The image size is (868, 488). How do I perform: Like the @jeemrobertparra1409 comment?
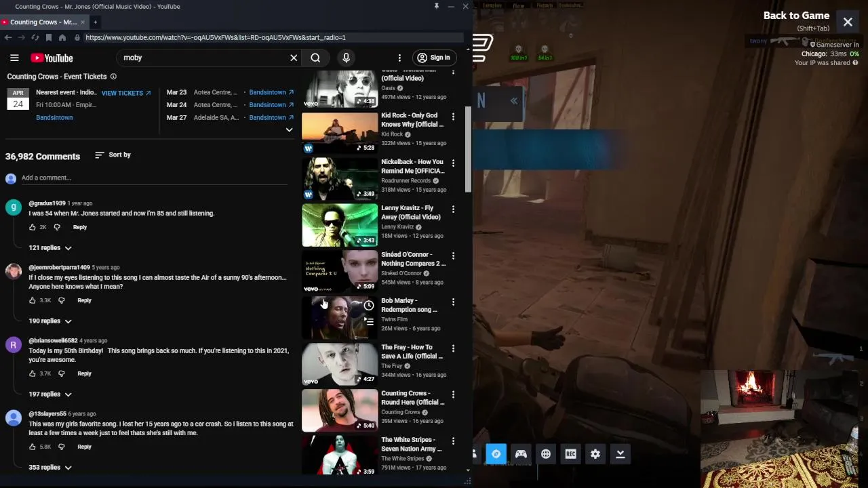(32, 300)
